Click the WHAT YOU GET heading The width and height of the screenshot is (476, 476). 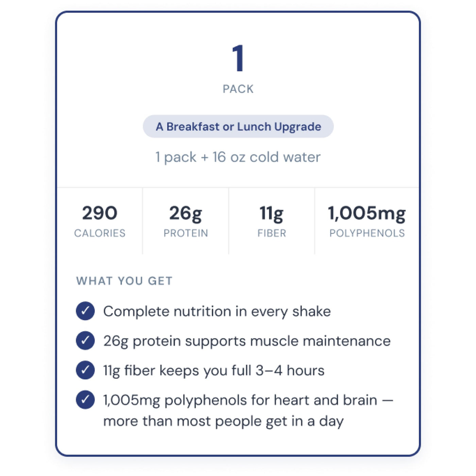124,281
